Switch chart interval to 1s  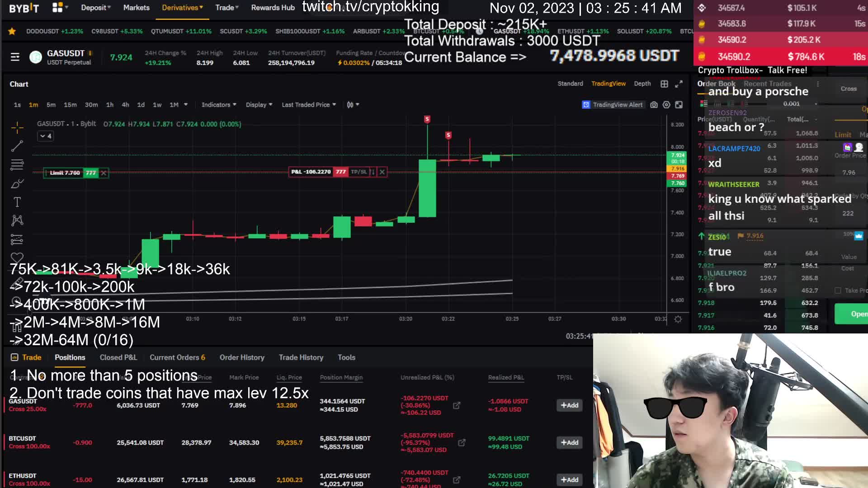[x=17, y=105]
